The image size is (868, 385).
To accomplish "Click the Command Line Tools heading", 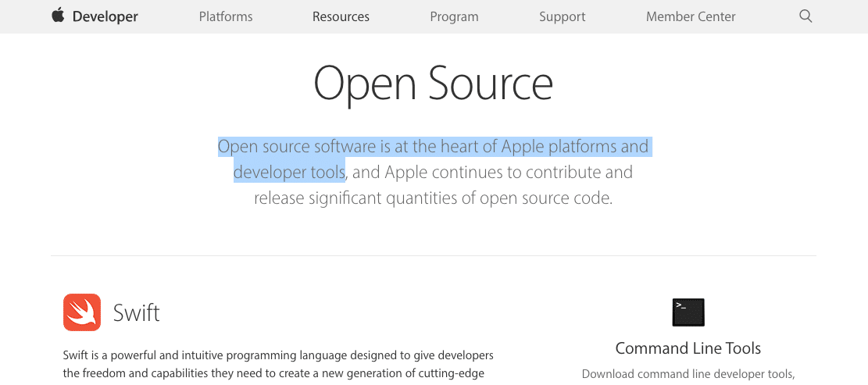I will [x=688, y=348].
